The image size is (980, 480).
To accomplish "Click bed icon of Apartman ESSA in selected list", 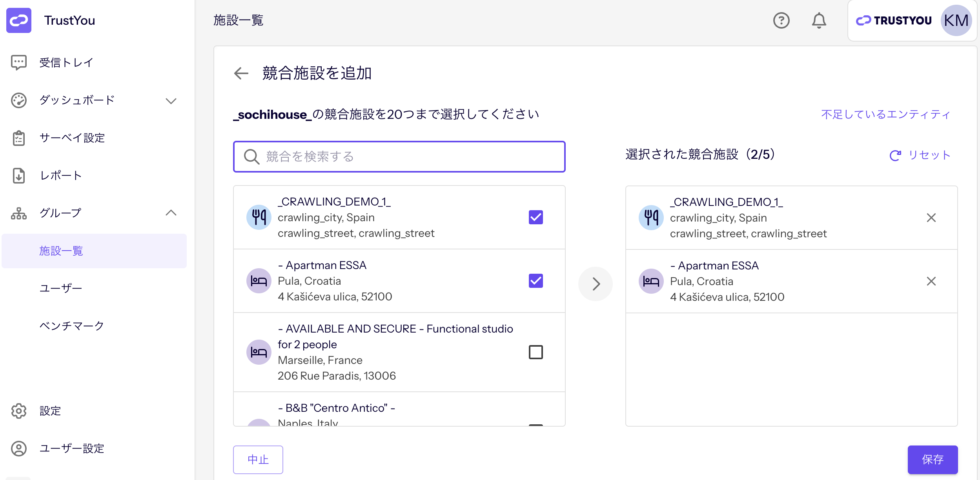I will tap(651, 281).
